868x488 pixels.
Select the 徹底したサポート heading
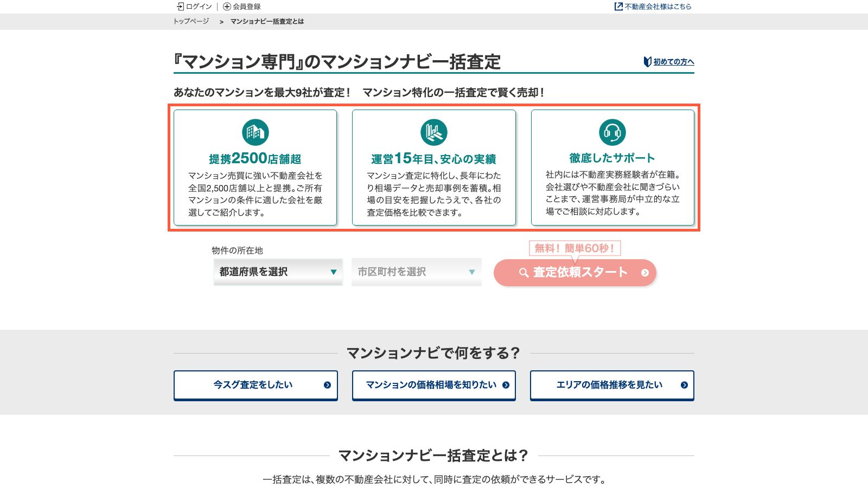tap(612, 158)
